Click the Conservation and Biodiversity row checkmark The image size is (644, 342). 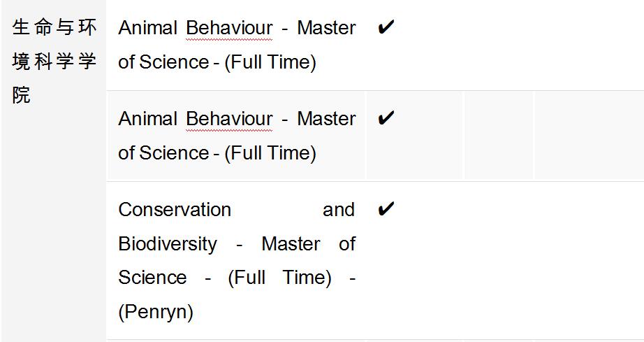pos(385,209)
